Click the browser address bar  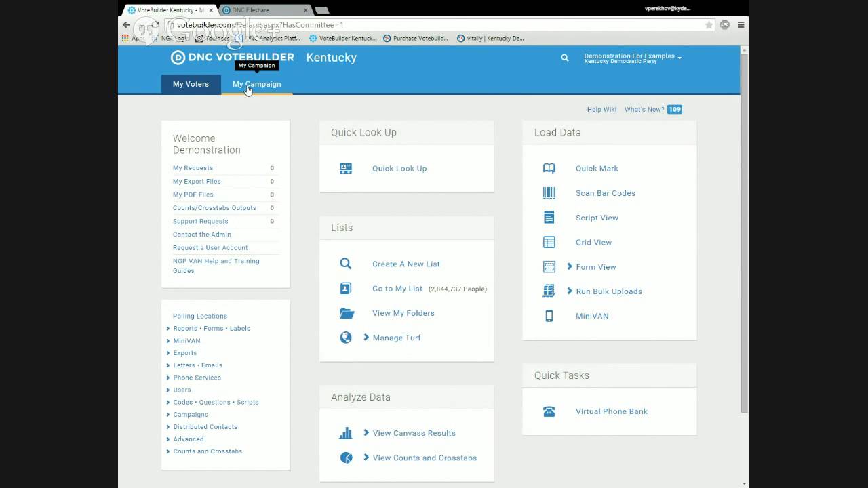437,25
